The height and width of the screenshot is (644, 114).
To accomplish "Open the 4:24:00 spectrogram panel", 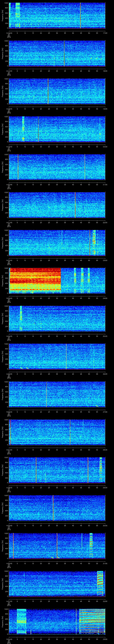I will [57, 318].
